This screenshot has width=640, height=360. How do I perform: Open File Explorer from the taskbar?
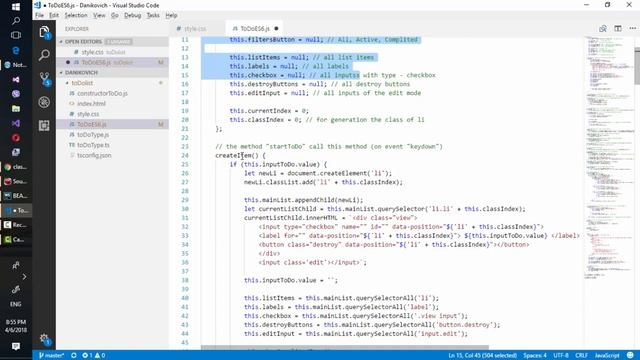(x=16, y=109)
